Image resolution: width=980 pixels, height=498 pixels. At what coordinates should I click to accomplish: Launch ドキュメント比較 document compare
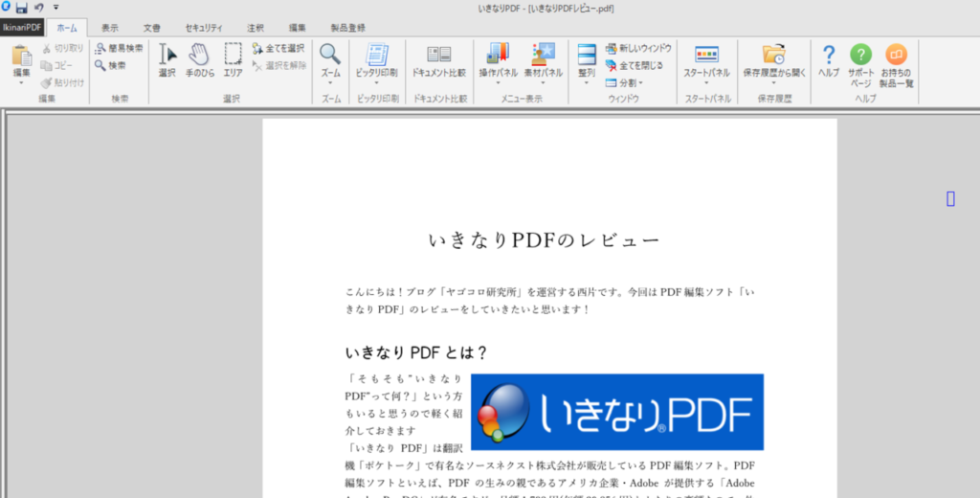click(438, 60)
